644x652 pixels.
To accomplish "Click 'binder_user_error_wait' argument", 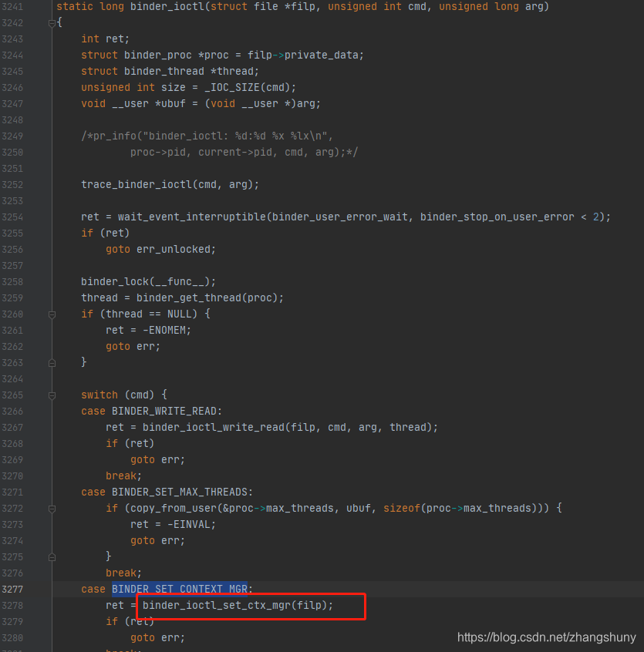I will [x=339, y=217].
